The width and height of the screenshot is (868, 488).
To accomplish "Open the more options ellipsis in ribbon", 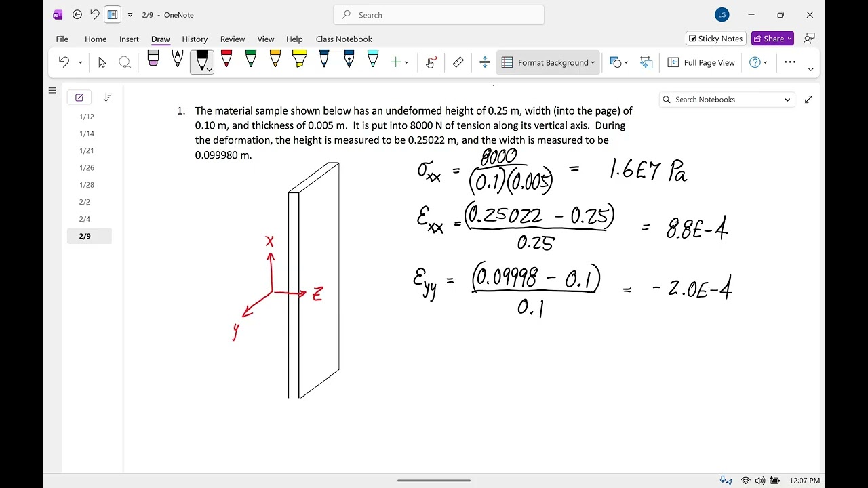I will coord(790,62).
